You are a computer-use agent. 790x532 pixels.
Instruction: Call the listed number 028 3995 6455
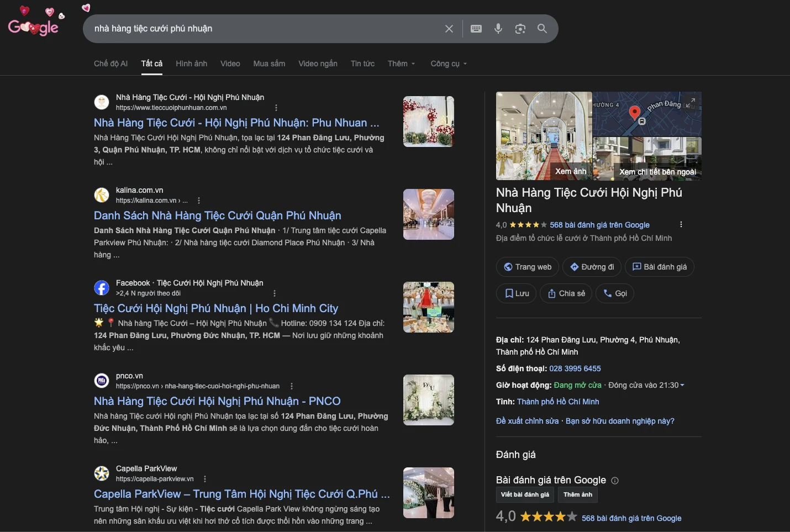575,368
